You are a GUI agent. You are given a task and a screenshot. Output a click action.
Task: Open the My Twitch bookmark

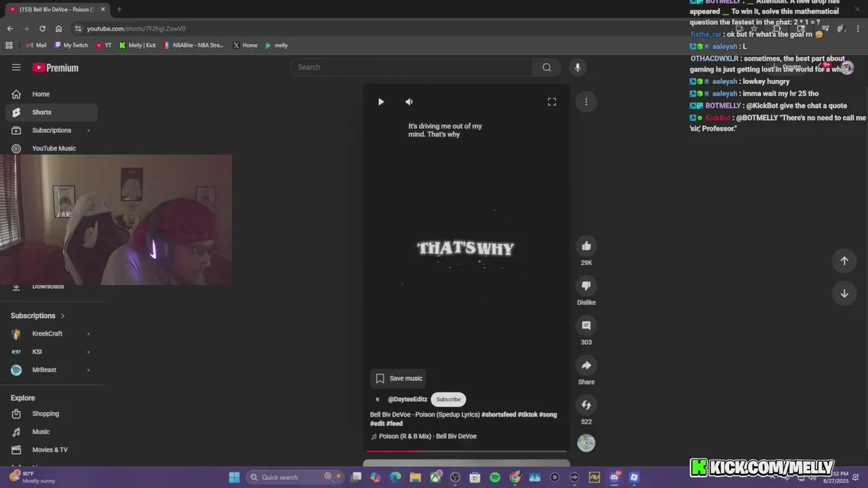[71, 45]
